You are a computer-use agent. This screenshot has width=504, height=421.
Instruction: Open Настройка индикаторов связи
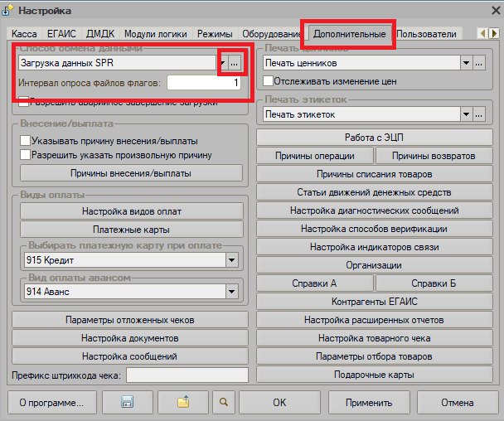click(374, 247)
